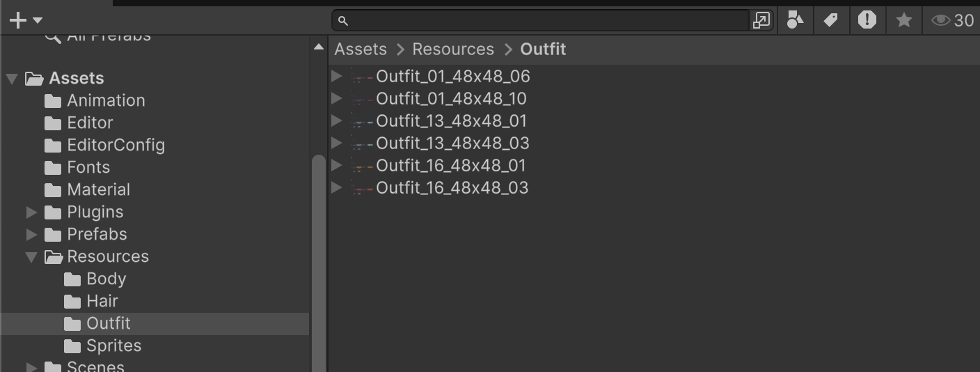Select the Hair folder in tree
Screen dimensions: 980x372
(x=102, y=301)
